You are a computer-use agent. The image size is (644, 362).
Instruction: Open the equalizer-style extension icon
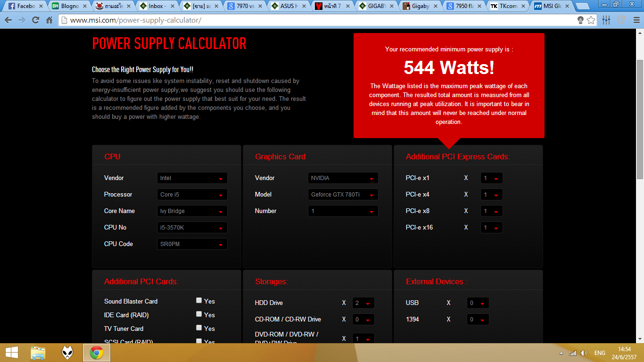point(606,20)
